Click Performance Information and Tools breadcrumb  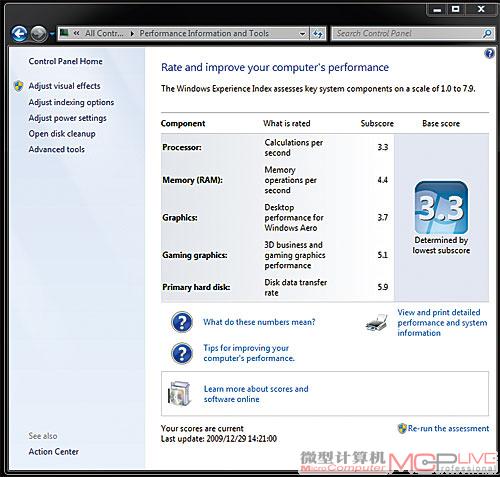[x=204, y=33]
